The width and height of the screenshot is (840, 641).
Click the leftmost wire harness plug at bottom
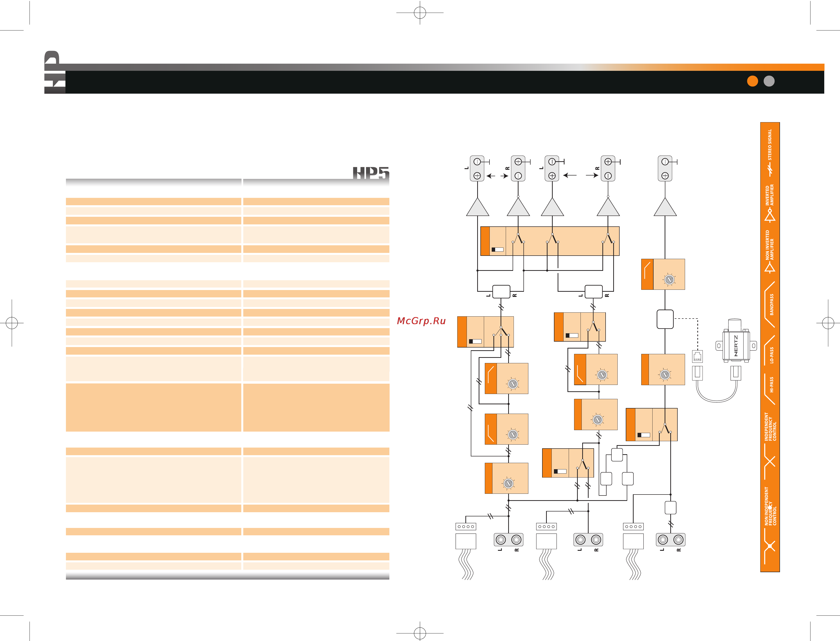coord(466,541)
